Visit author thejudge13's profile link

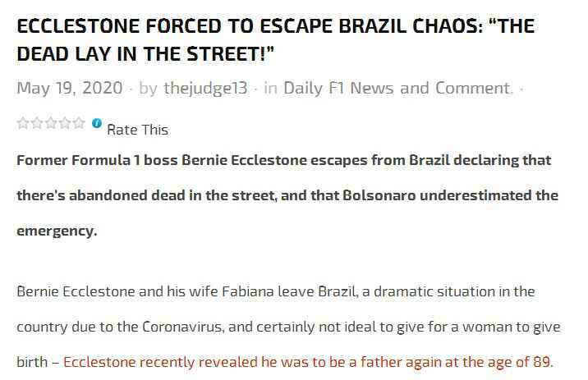pyautogui.click(x=205, y=89)
